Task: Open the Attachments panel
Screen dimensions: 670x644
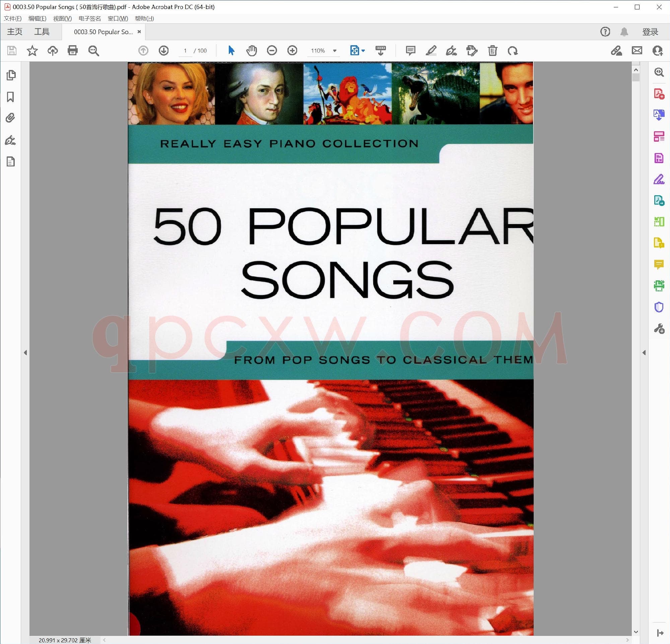Action: 11,118
